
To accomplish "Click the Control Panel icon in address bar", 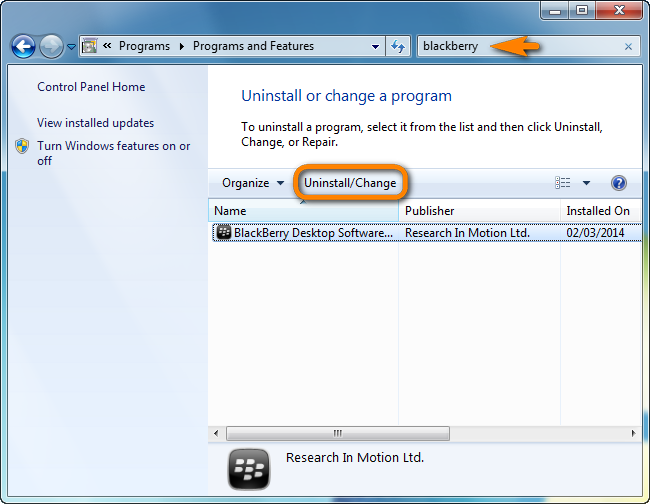I will tap(89, 46).
